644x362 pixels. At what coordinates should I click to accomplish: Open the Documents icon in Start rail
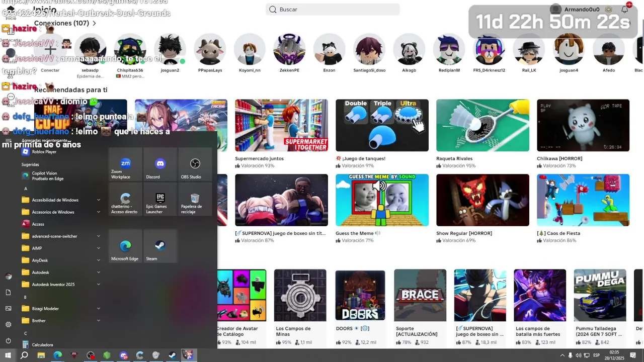pos(8,292)
